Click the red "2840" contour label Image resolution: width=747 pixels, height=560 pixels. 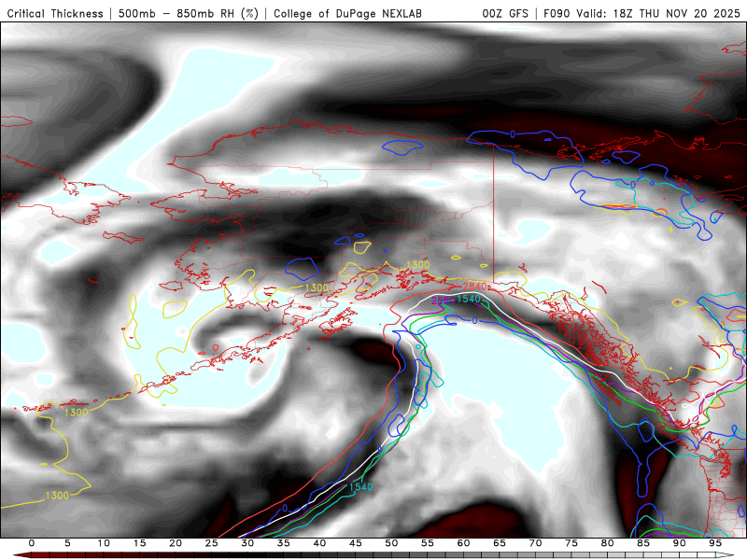click(x=474, y=287)
